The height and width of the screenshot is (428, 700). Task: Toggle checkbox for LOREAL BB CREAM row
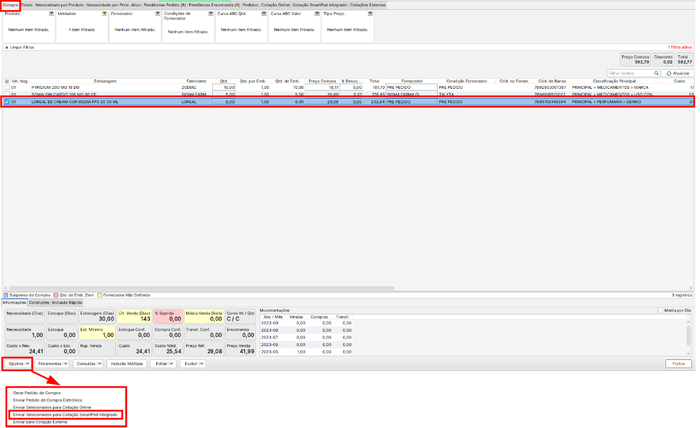(6, 102)
